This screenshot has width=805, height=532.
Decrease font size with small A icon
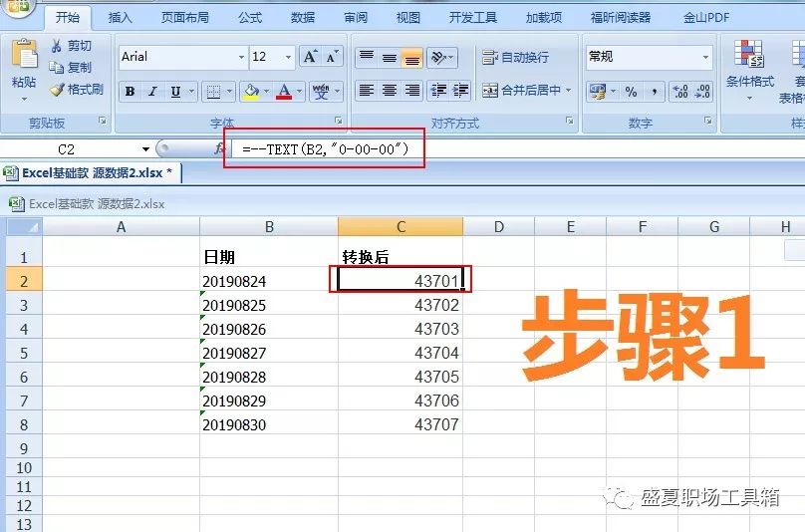332,57
